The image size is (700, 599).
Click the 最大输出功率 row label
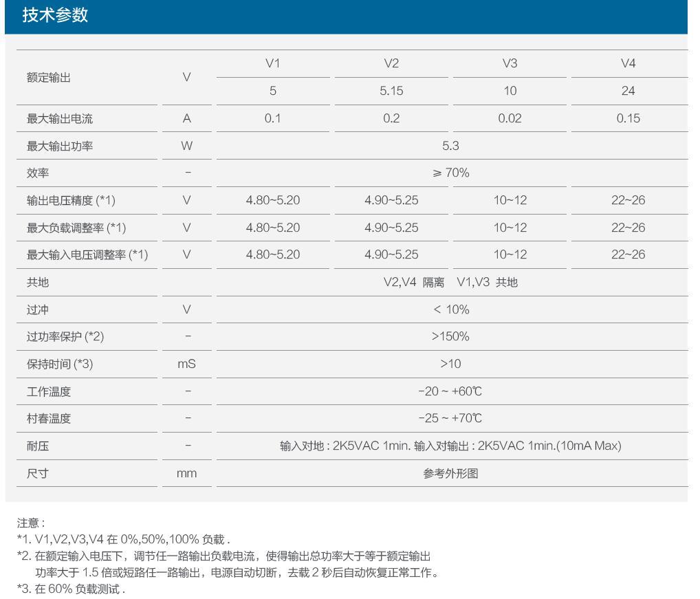[x=60, y=146]
